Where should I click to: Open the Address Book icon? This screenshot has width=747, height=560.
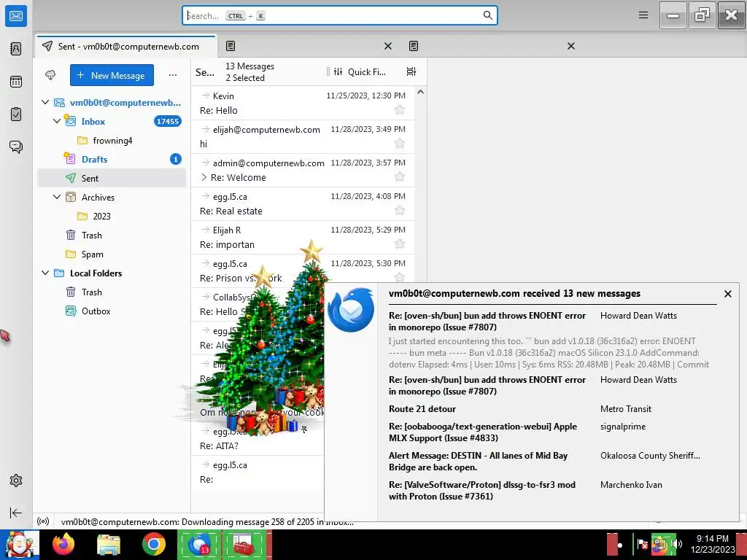click(16, 49)
